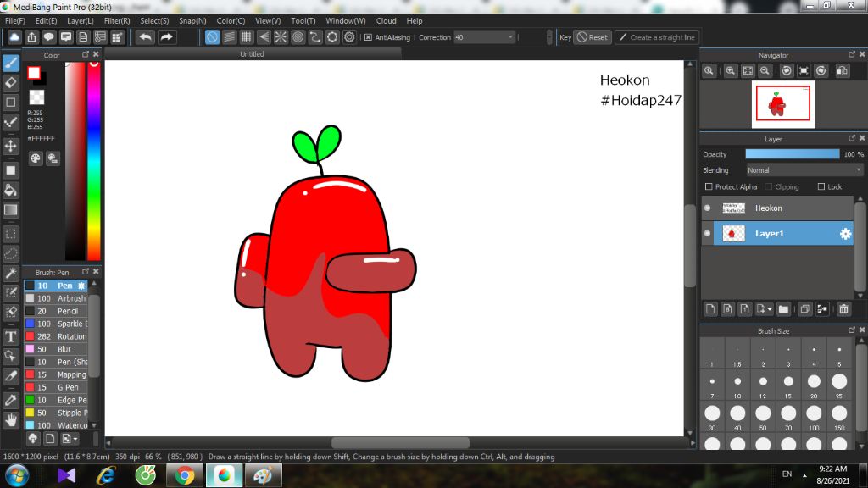This screenshot has height=488, width=868.
Task: Adjust the layer Opacity slider
Action: (793, 154)
